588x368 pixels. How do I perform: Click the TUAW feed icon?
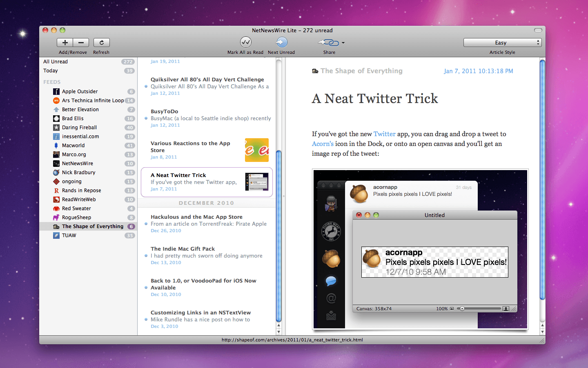pos(56,236)
